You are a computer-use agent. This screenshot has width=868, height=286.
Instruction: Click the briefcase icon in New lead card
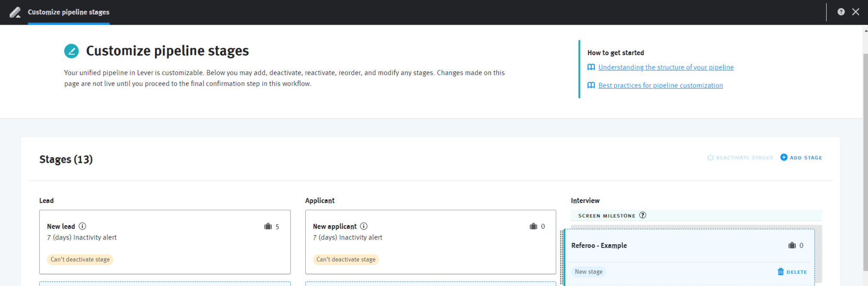tap(268, 227)
